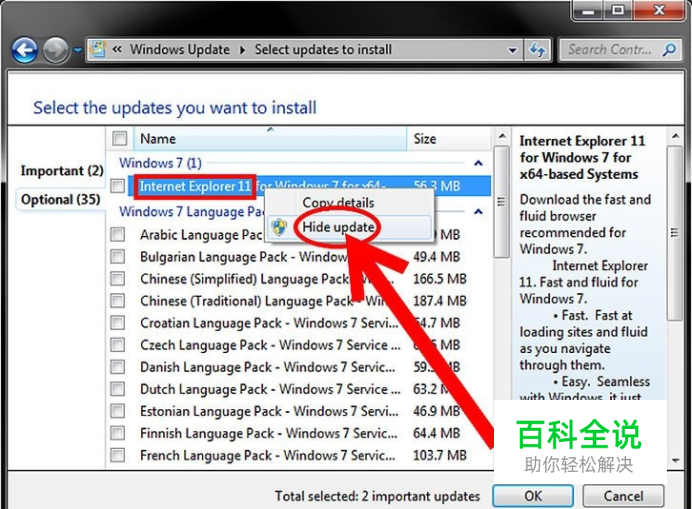This screenshot has width=692, height=509.
Task: Click the 166.5 MB size value
Action: [440, 279]
